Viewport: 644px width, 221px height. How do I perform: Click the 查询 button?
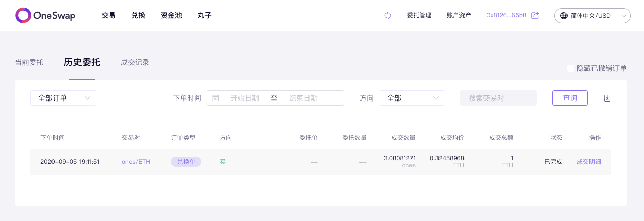[570, 98]
